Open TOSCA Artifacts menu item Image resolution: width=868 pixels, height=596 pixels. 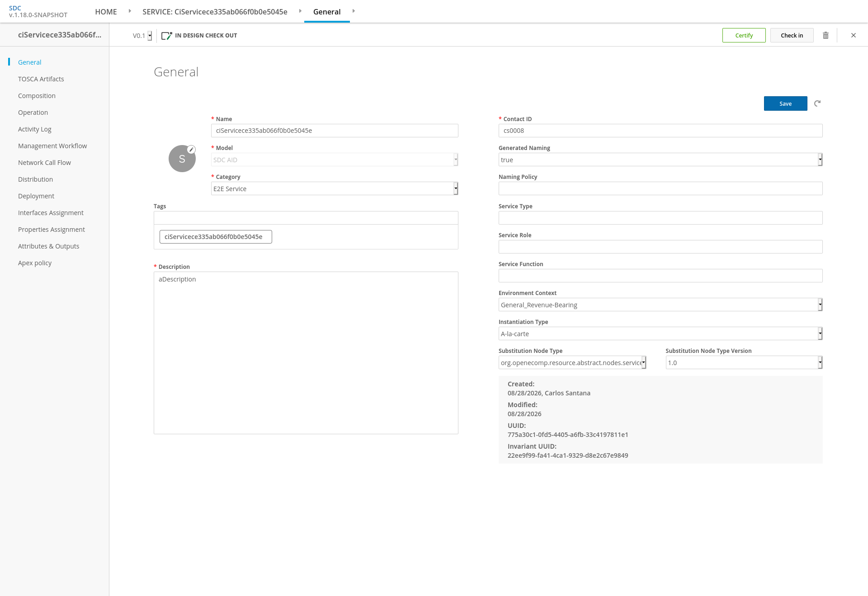tap(41, 79)
